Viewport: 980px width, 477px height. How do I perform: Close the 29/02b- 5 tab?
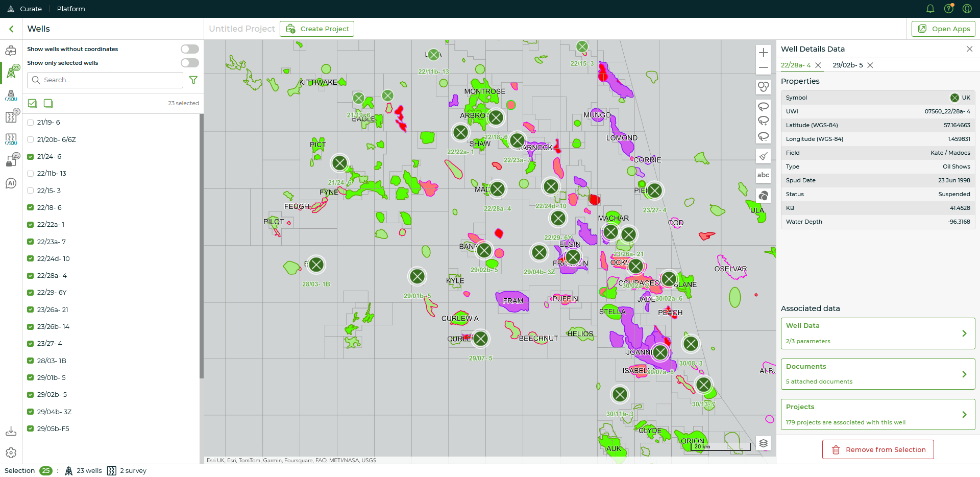870,65
